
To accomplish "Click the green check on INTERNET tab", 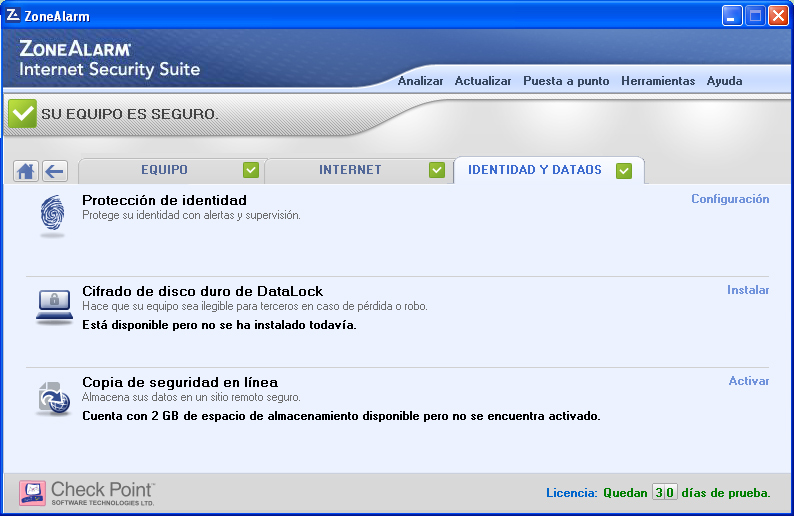I will click(436, 170).
